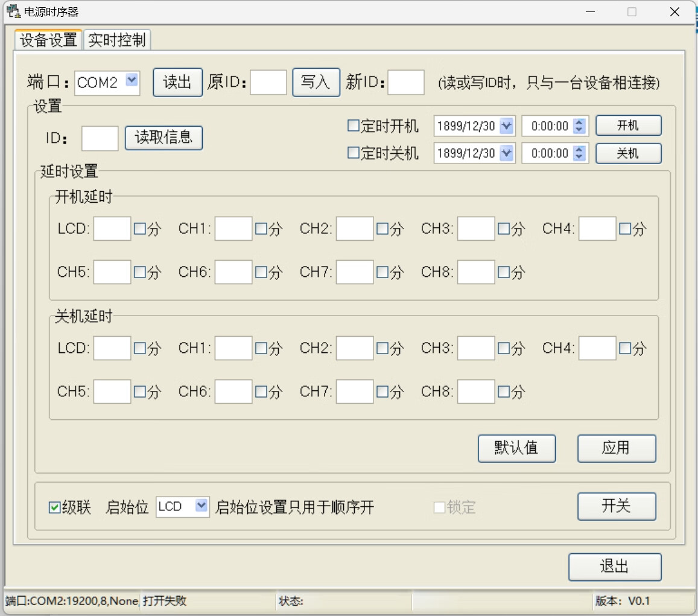
Task: Click the 读取信息 button
Action: [163, 138]
